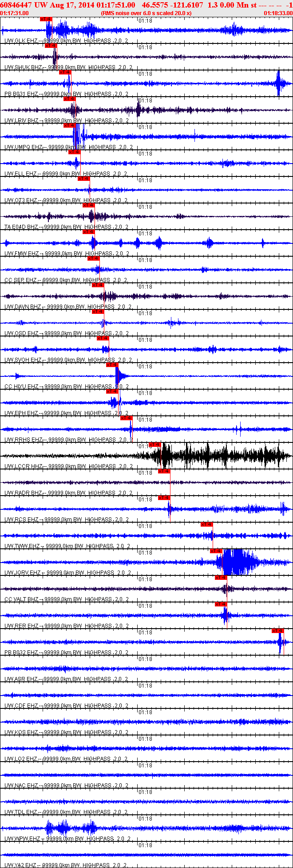
Task: Click the RMS noise scaling text
Action: [x=146, y=13]
